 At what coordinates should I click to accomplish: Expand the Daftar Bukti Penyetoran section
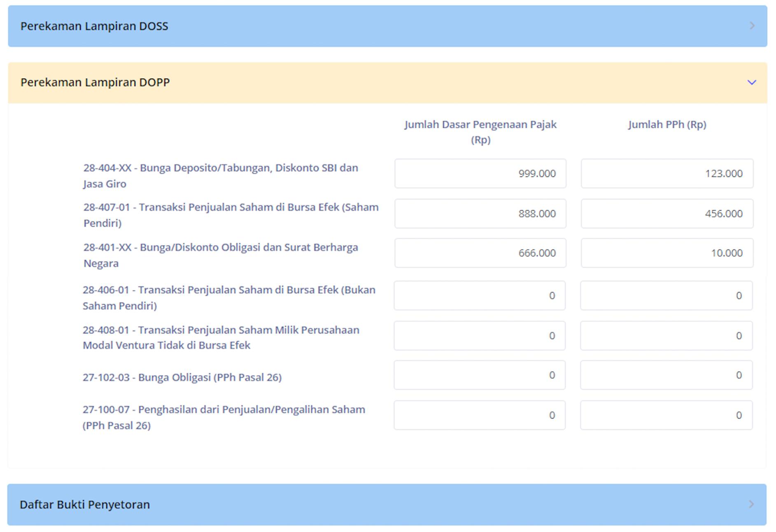[387, 504]
